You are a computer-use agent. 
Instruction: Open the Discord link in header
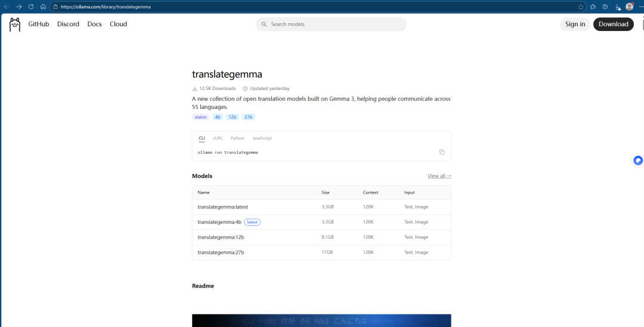[68, 24]
